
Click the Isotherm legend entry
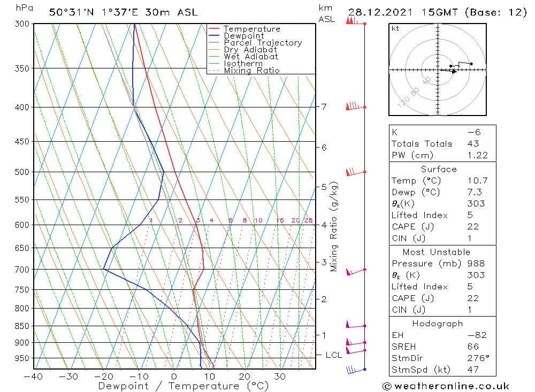[x=243, y=64]
